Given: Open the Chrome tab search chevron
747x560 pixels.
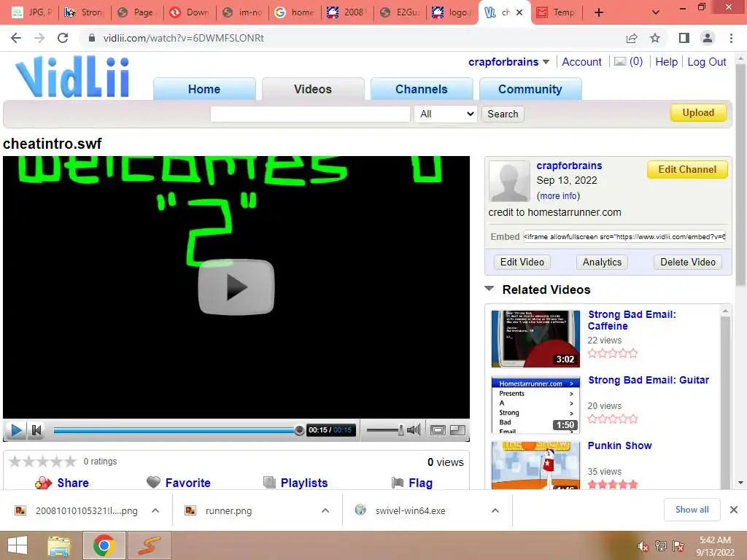Looking at the screenshot, I should coord(656,12).
